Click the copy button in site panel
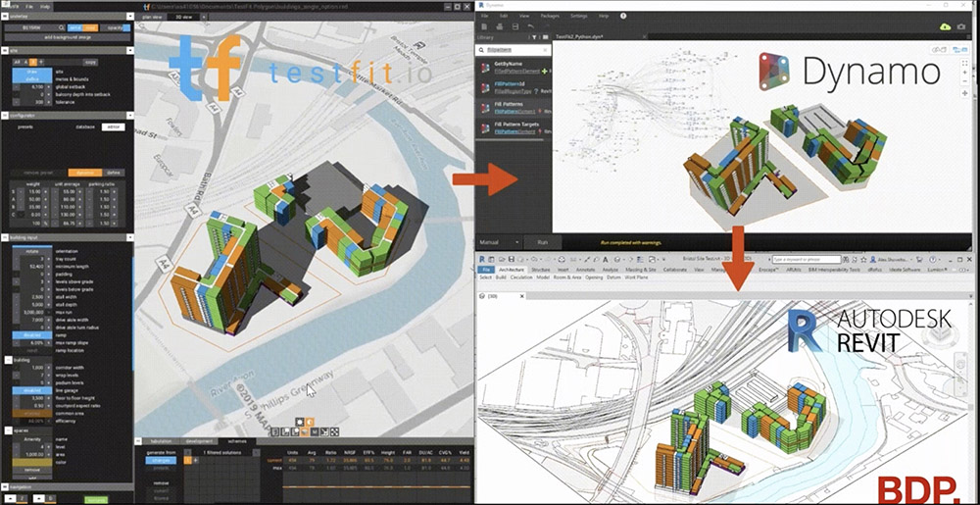This screenshot has width=980, height=505. tap(91, 62)
